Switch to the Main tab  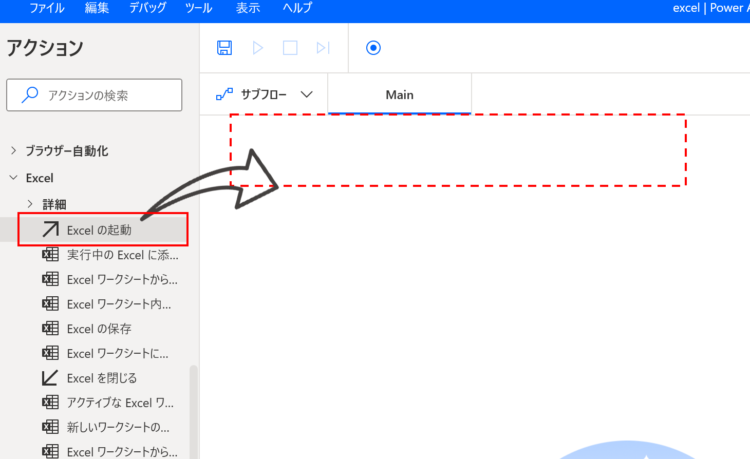399,95
